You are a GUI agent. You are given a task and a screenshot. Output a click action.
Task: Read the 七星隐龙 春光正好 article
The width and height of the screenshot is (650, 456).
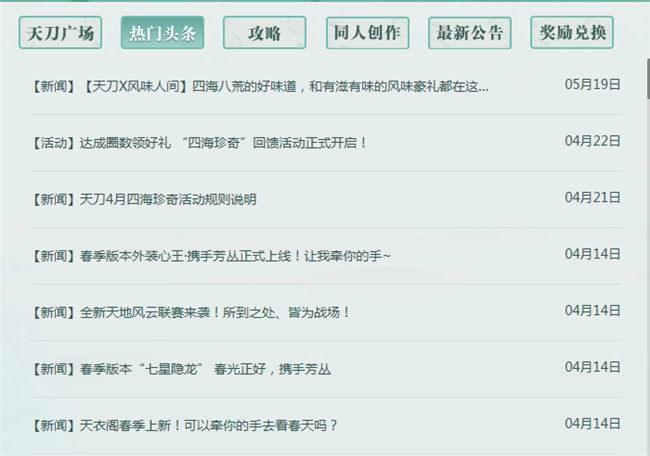coord(182,369)
